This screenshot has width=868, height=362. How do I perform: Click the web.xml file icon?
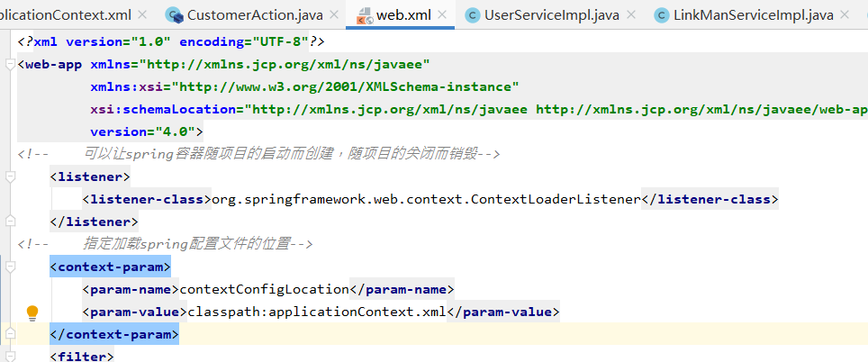click(365, 16)
